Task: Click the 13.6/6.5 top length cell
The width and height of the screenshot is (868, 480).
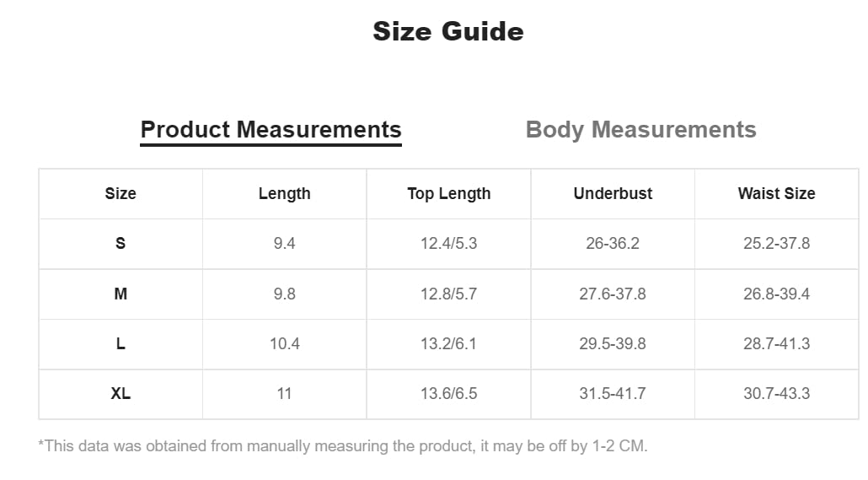Action: [x=449, y=394]
